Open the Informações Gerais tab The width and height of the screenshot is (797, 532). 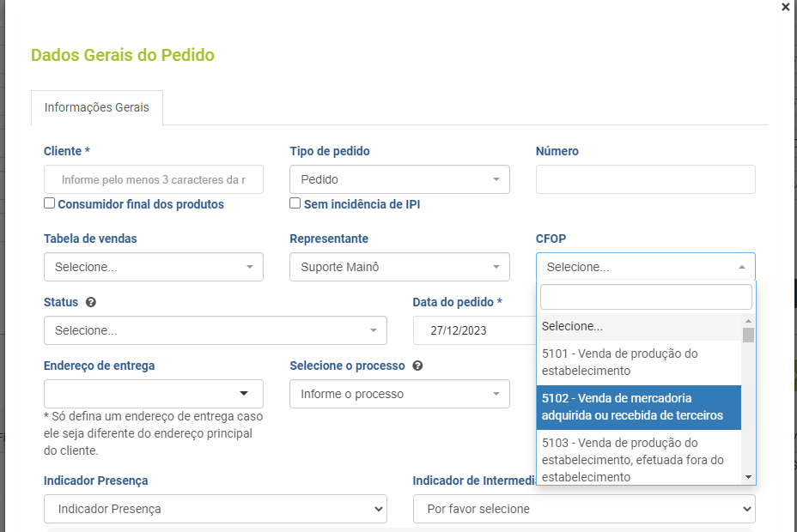pyautogui.click(x=96, y=107)
